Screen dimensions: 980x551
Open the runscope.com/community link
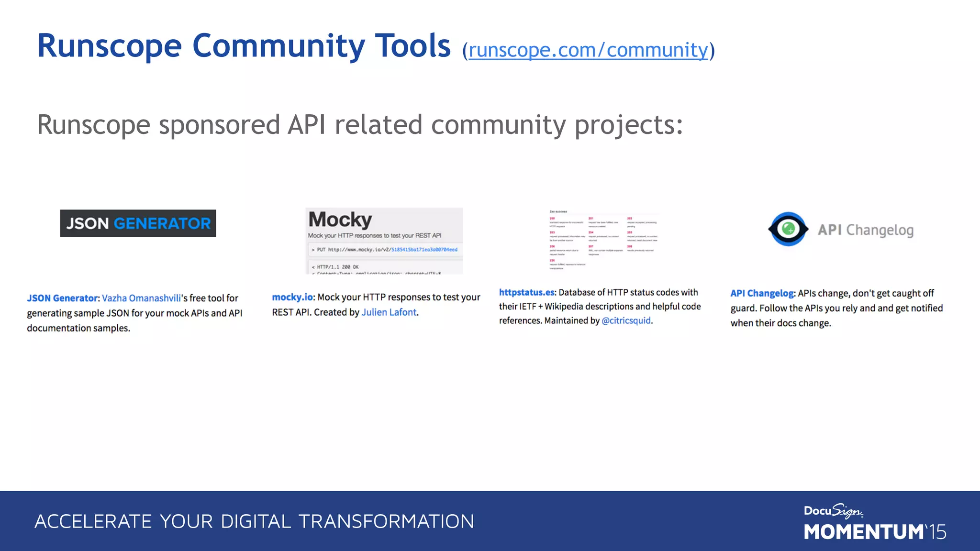pyautogui.click(x=588, y=50)
